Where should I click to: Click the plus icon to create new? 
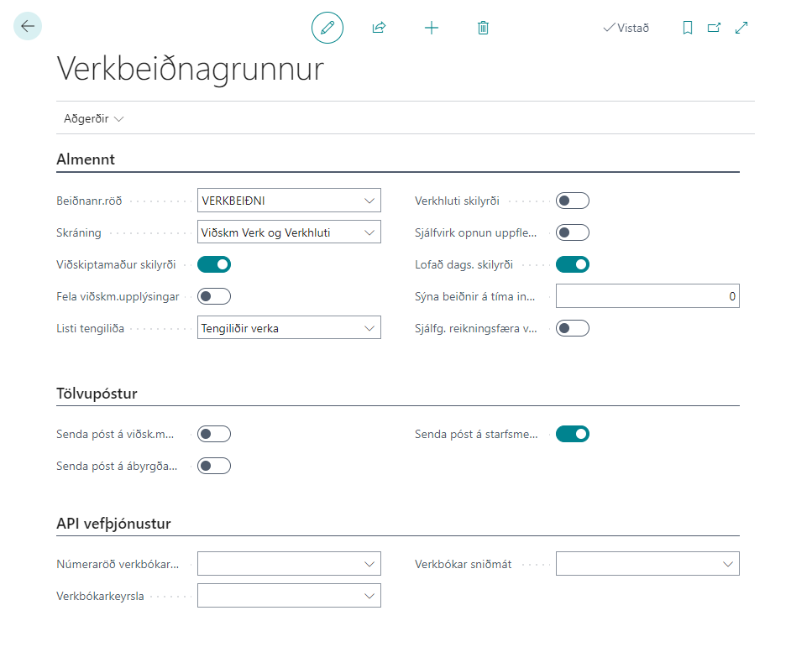pos(432,28)
